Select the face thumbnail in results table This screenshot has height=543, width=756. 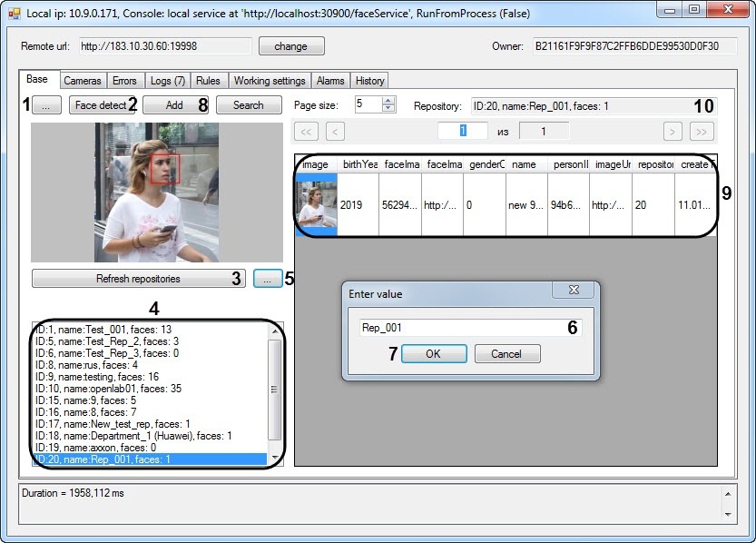[x=316, y=205]
